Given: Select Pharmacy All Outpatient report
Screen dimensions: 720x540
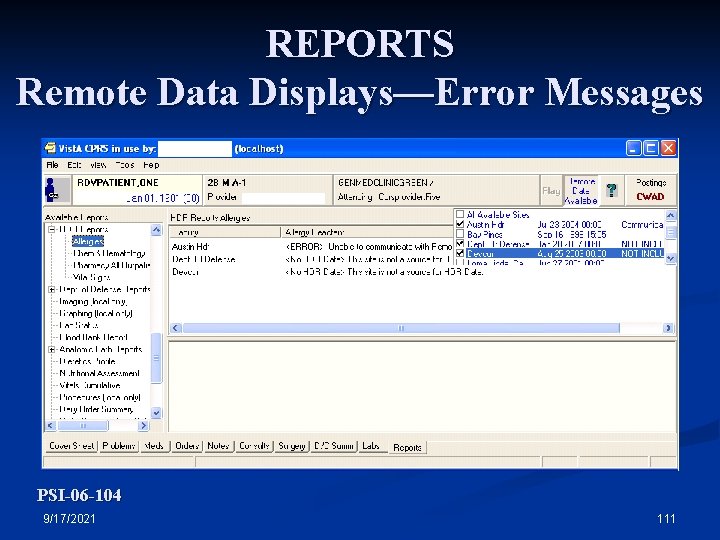Looking at the screenshot, I should [112, 265].
